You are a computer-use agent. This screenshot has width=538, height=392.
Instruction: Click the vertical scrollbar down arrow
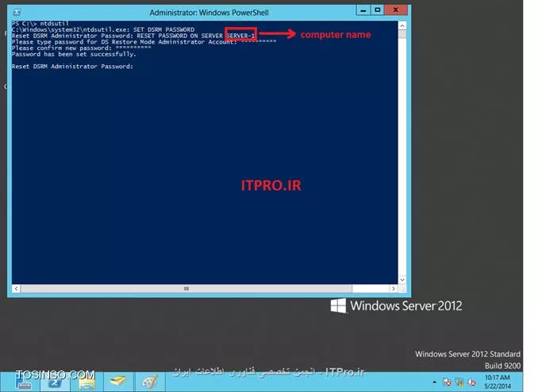coord(402,280)
